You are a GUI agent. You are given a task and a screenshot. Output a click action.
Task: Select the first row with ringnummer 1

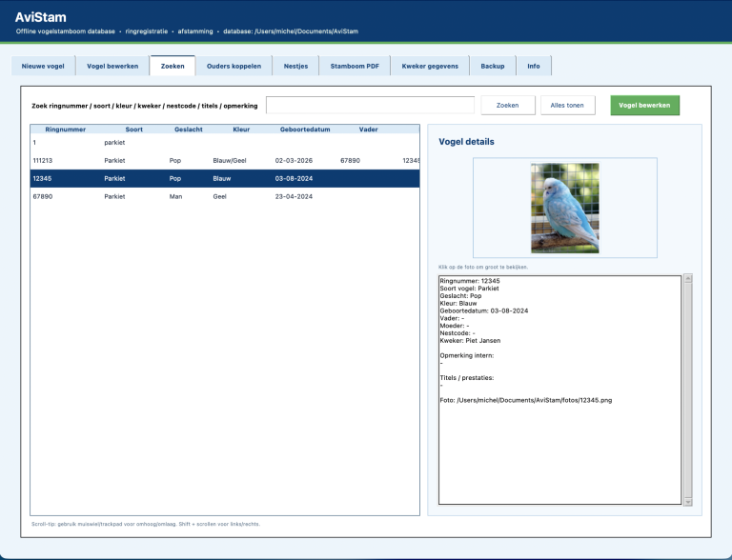tap(225, 142)
